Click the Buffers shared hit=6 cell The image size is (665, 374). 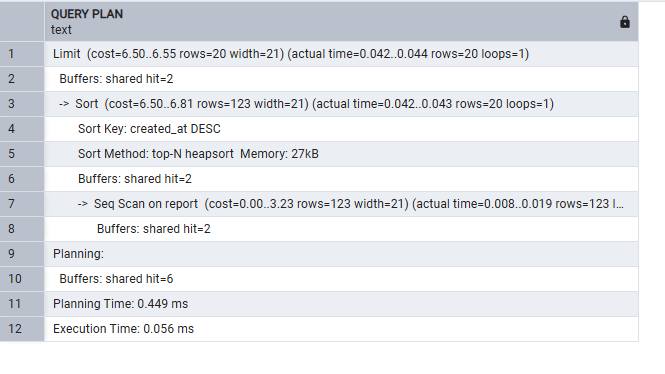point(341,279)
